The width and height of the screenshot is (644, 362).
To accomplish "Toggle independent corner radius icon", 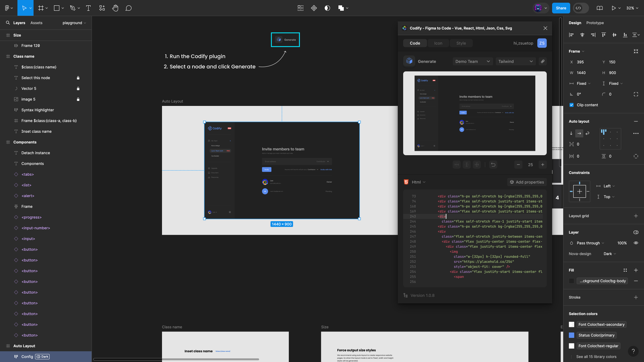I will click(x=636, y=94).
